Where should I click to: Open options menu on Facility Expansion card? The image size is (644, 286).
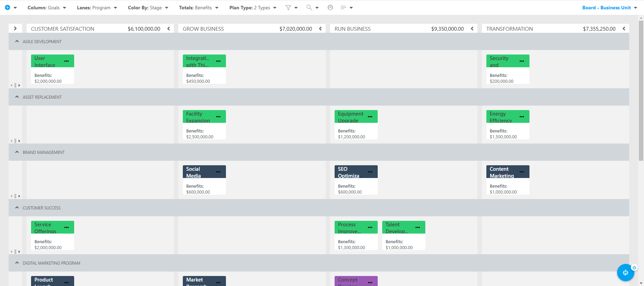coord(218,117)
